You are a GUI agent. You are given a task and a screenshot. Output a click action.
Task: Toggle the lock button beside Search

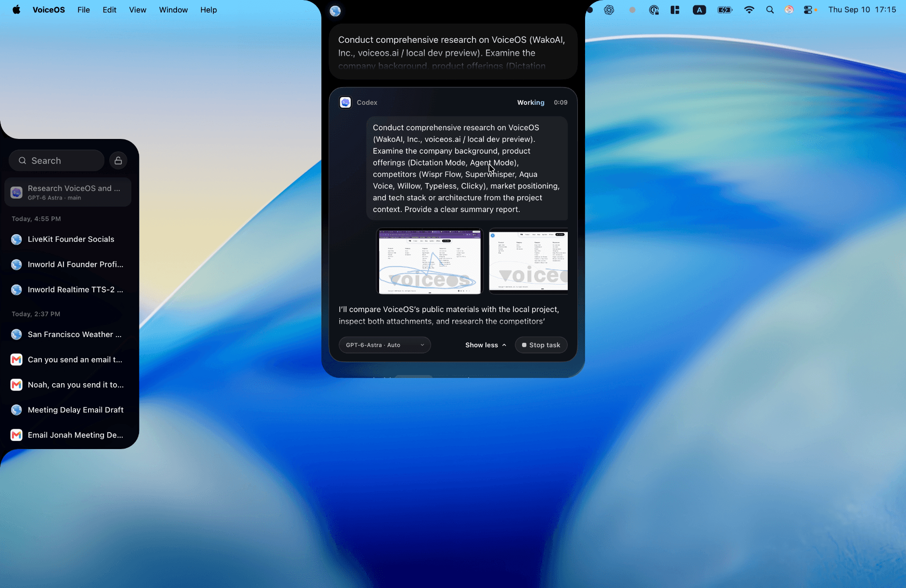tap(118, 161)
